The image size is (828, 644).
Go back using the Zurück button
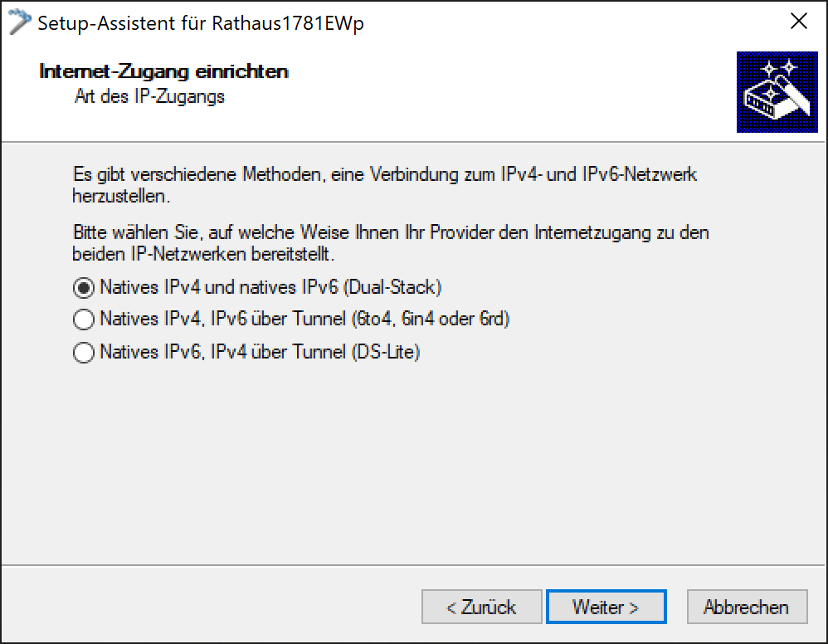[x=481, y=607]
